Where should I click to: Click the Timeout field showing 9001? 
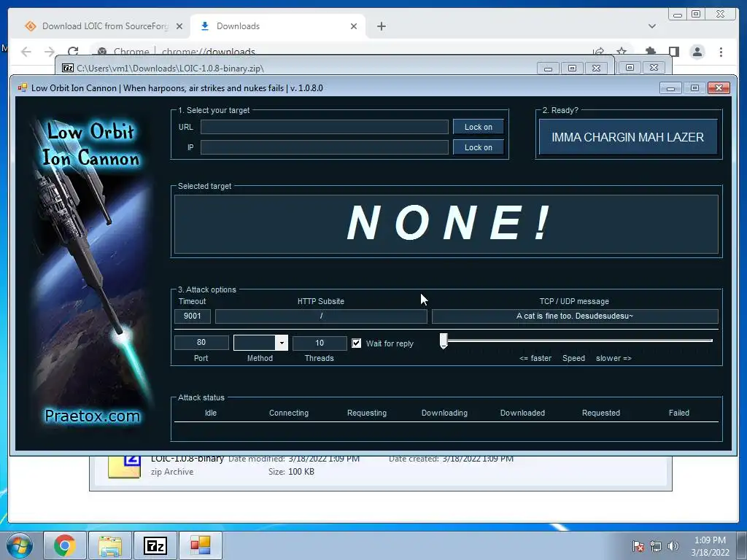pyautogui.click(x=192, y=316)
